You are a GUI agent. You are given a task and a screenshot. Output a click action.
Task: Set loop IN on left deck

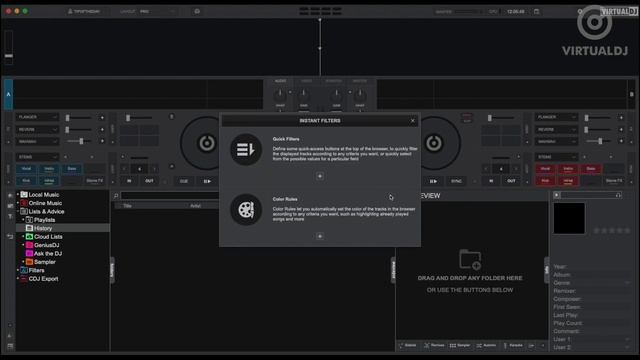[x=129, y=181]
